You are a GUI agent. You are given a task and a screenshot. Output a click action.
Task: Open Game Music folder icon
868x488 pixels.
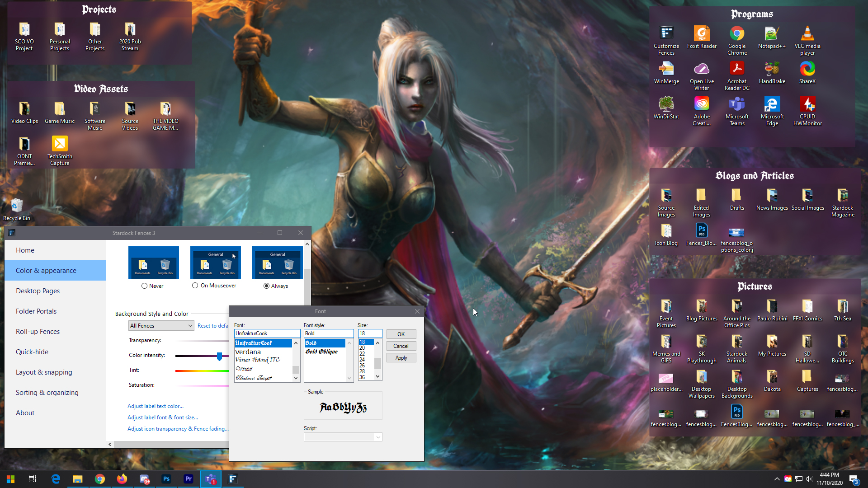pos(60,112)
